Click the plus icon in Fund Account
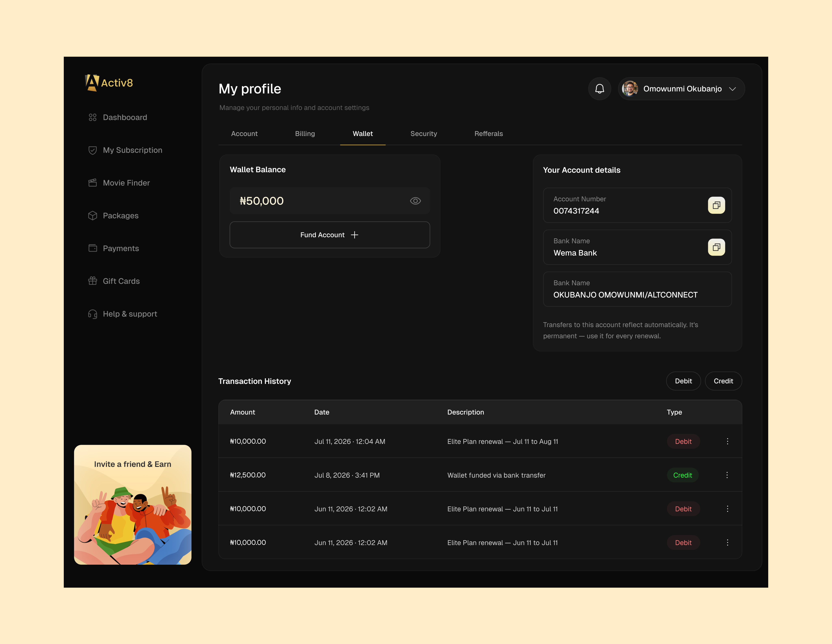Image resolution: width=832 pixels, height=644 pixels. [354, 235]
